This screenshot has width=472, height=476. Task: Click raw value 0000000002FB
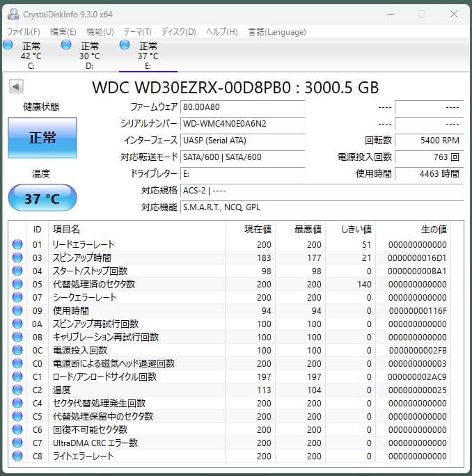[x=418, y=350]
